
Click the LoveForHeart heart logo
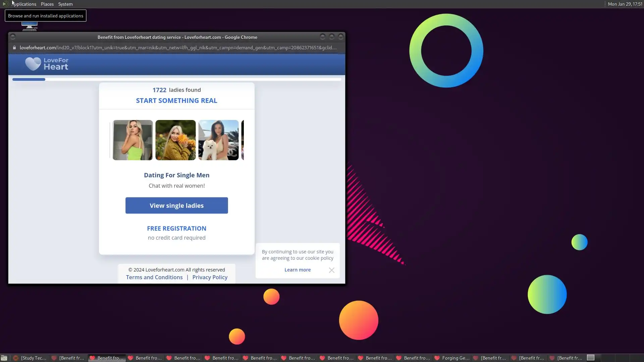[x=33, y=64]
